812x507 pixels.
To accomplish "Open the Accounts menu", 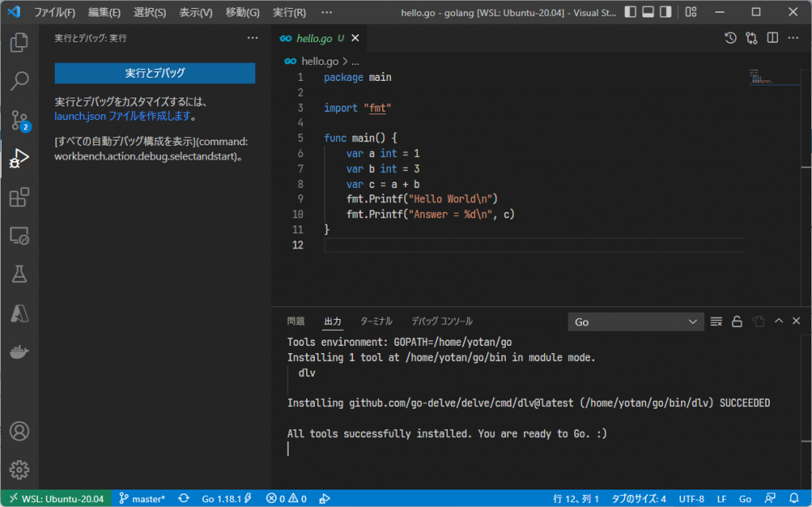I will [19, 432].
